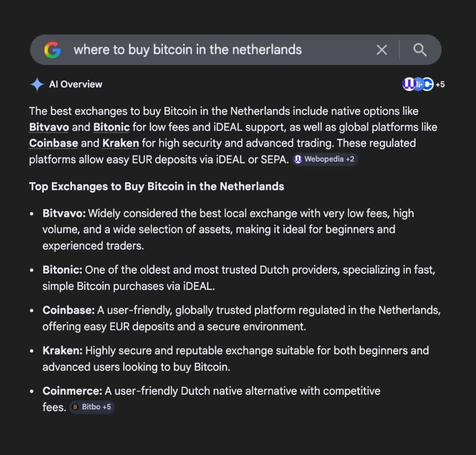Click the magnifying glass search icon
The height and width of the screenshot is (455, 476).
[420, 49]
